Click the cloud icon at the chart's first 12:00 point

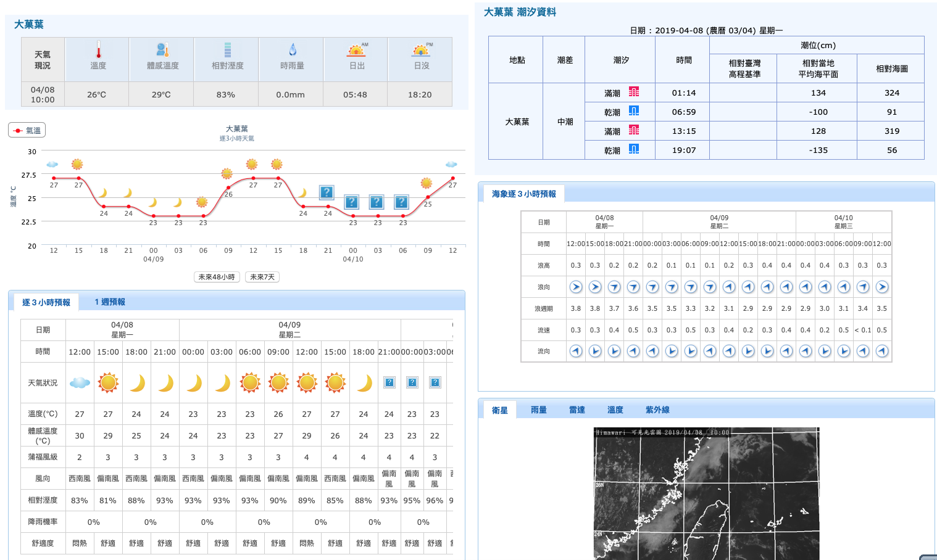pos(52,165)
